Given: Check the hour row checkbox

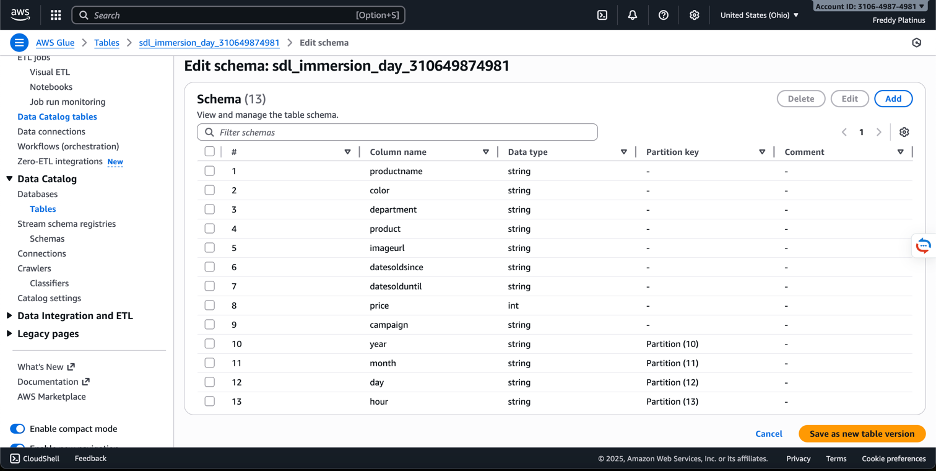Looking at the screenshot, I should coord(210,402).
